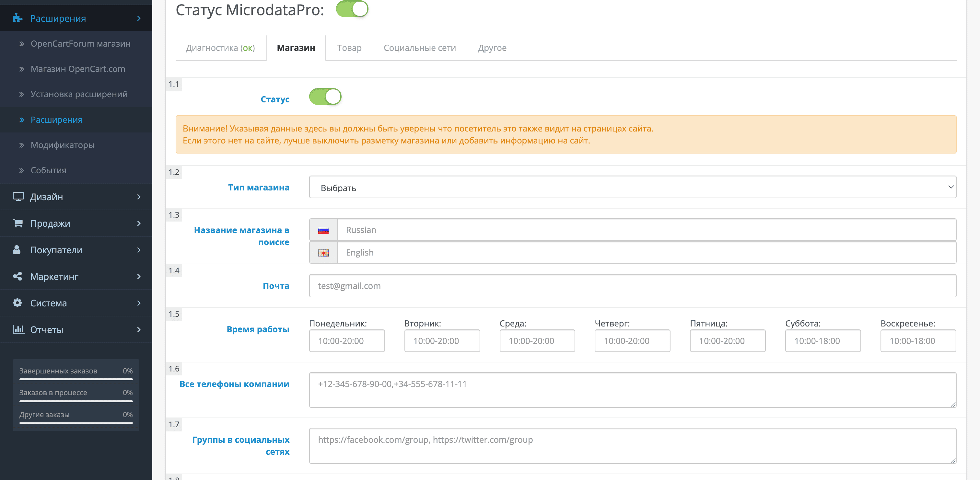
Task: Click the Время работы field label
Action: (258, 329)
